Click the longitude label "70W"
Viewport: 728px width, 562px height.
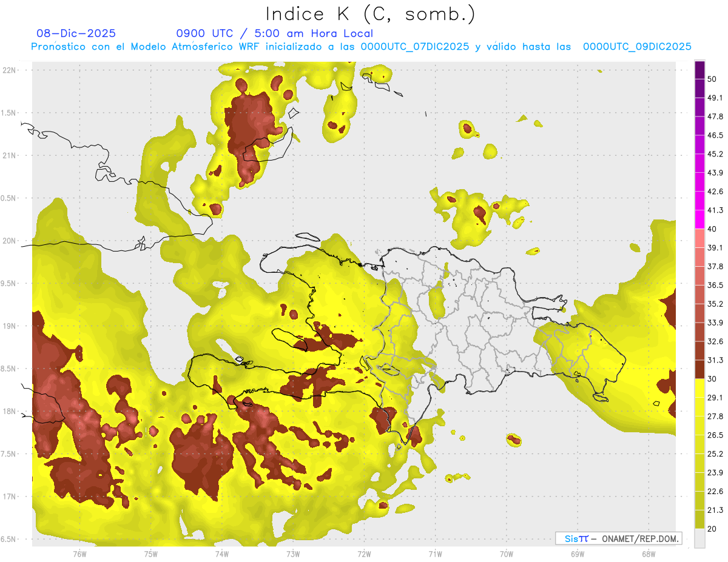(x=507, y=554)
